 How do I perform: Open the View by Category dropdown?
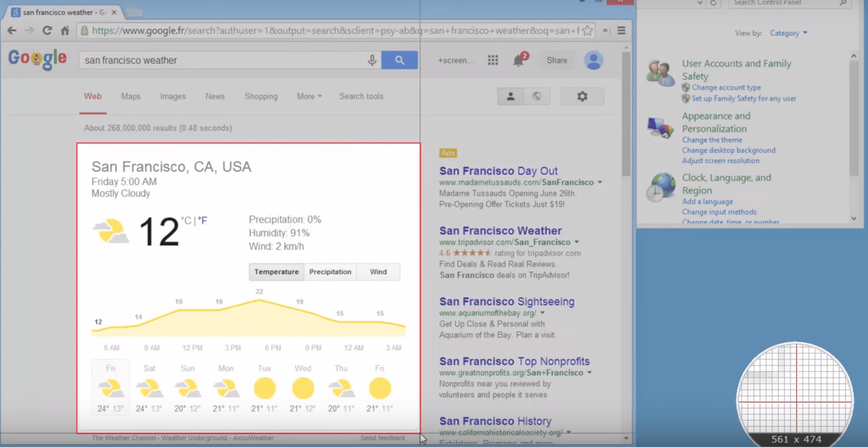(788, 33)
